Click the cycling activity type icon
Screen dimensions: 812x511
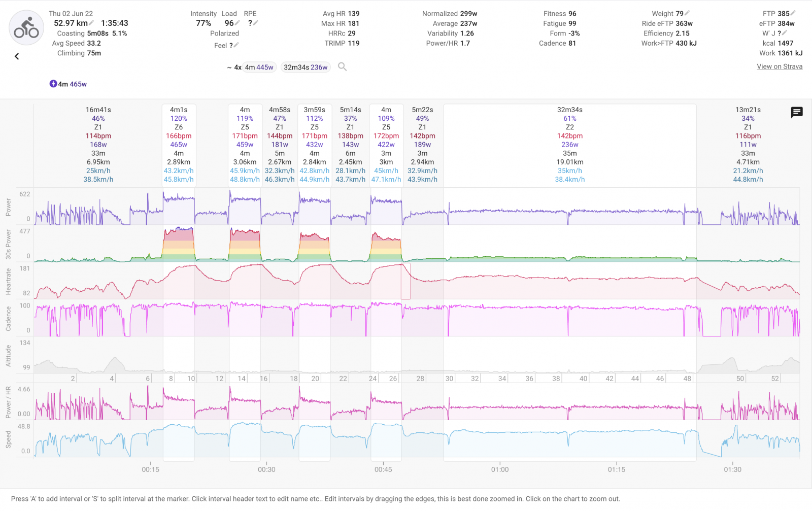26,28
